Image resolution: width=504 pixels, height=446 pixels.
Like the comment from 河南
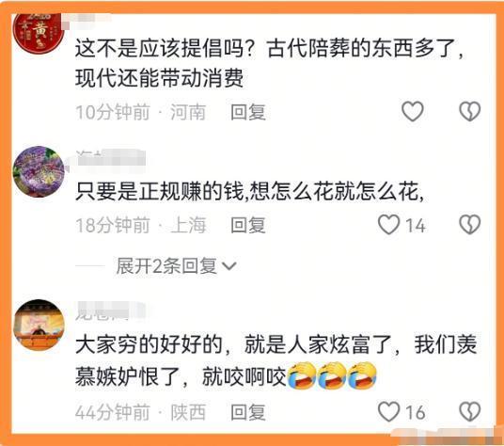[x=413, y=111]
